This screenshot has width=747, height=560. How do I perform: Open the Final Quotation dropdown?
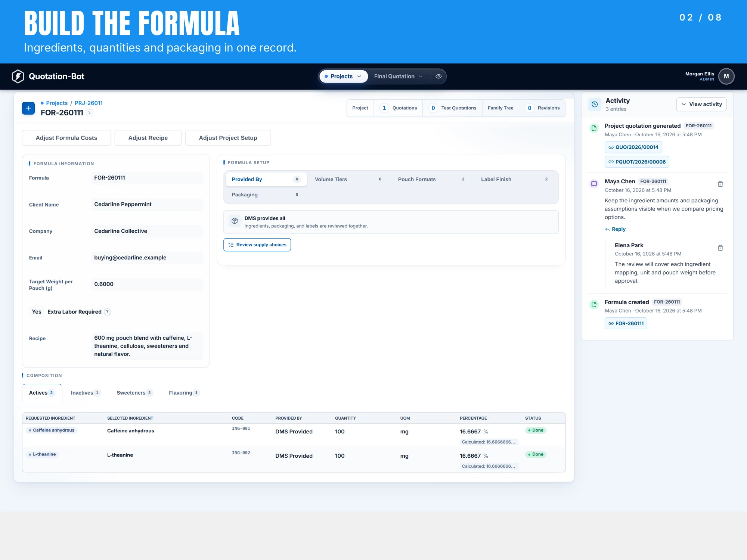398,76
